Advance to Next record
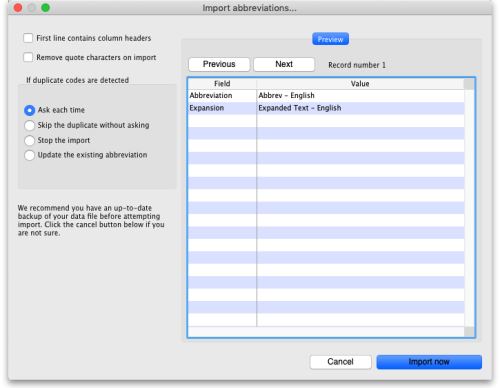Viewport: 500px width, 388px height. [x=284, y=64]
